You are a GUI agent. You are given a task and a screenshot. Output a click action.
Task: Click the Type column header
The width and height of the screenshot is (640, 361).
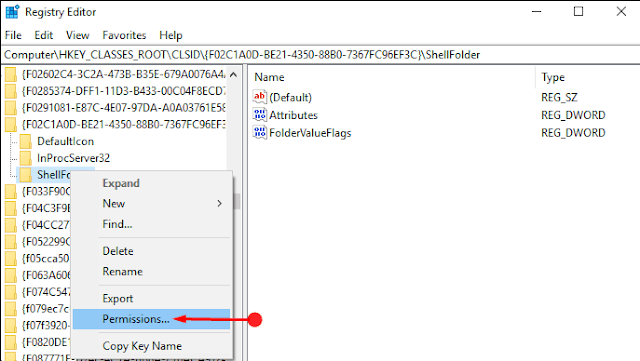(553, 77)
